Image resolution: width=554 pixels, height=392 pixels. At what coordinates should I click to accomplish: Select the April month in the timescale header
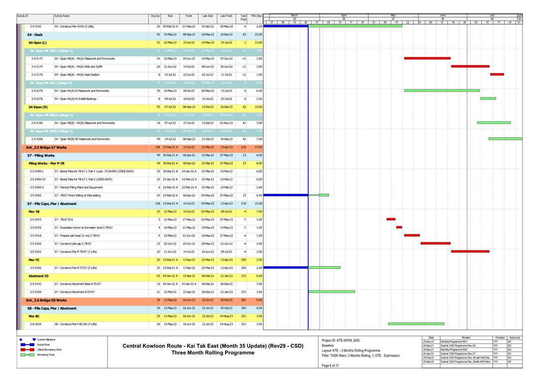[343, 15]
